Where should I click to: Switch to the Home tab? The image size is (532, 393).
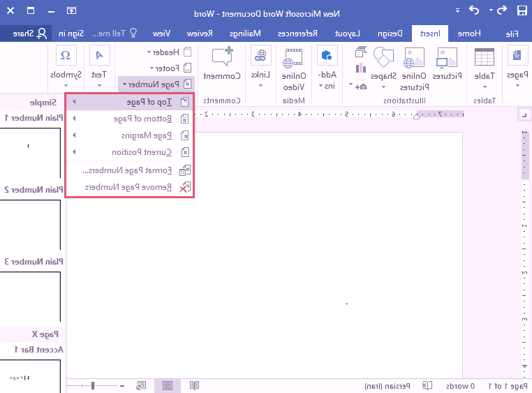point(469,34)
